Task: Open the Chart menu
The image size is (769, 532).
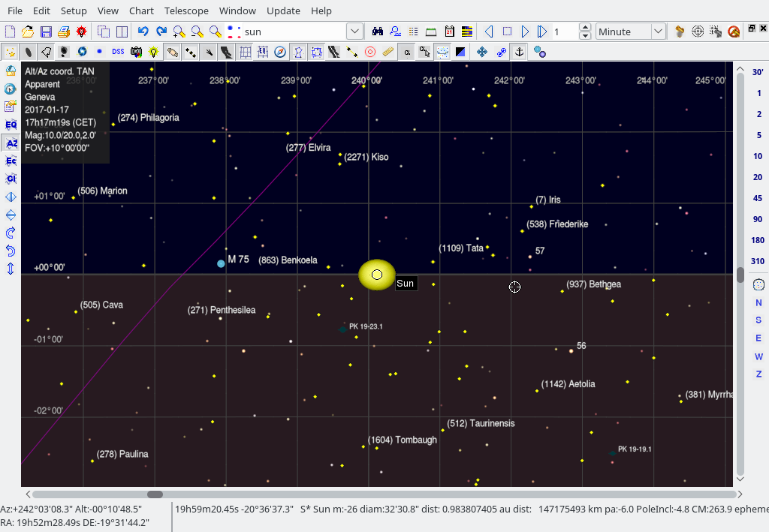Action: click(x=141, y=11)
